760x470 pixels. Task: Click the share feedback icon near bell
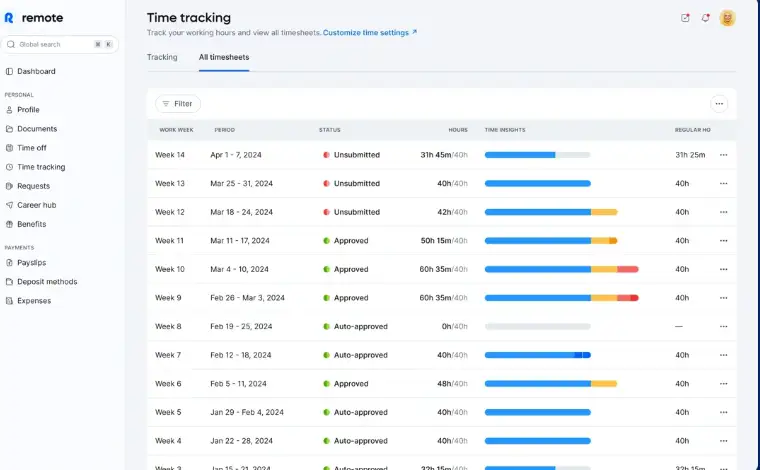pos(685,18)
